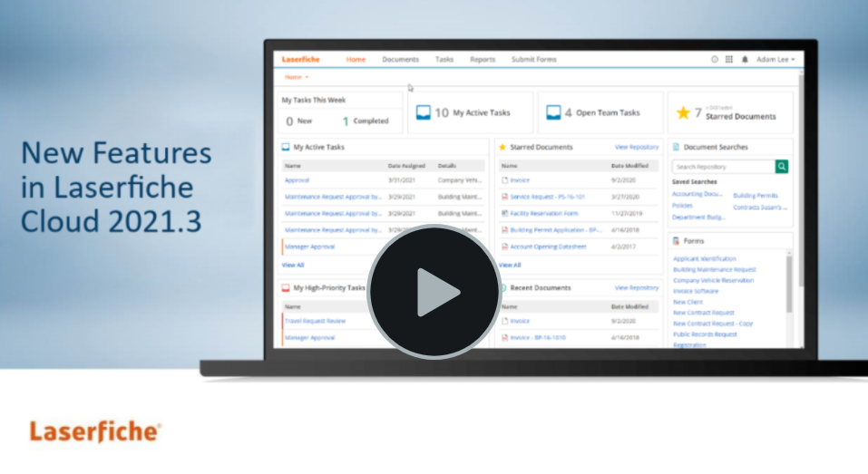The width and height of the screenshot is (868, 474).
Task: Go to Submit Forms tab
Action: 533,59
